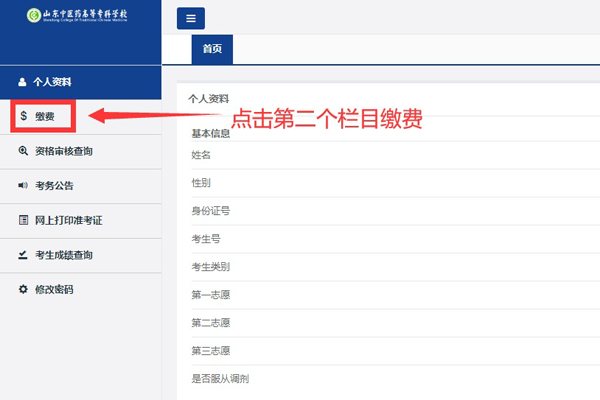Select the 第一志愿 field row
600x400 pixels.
(x=396, y=295)
